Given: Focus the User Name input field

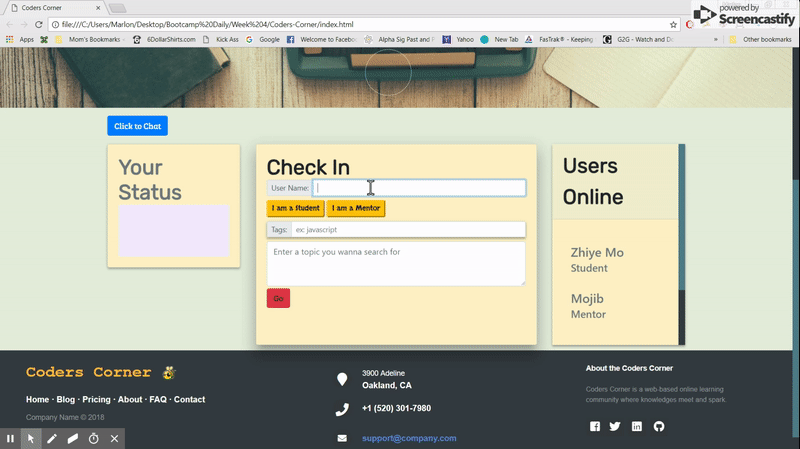Looking at the screenshot, I should [x=419, y=188].
